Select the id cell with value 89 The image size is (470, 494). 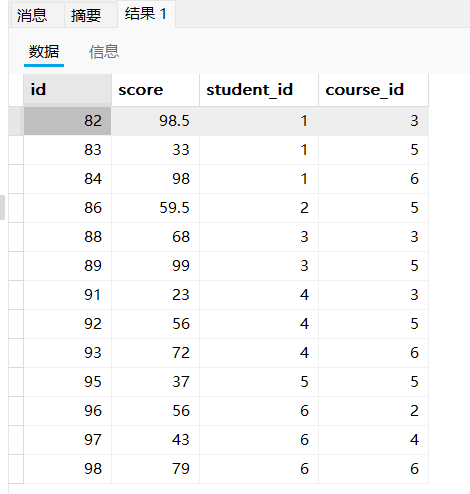coord(67,266)
